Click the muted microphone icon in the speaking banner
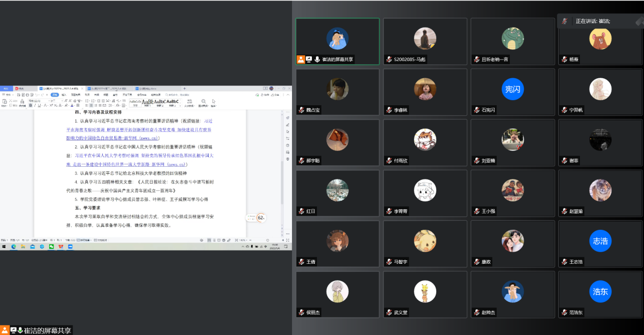 point(565,21)
